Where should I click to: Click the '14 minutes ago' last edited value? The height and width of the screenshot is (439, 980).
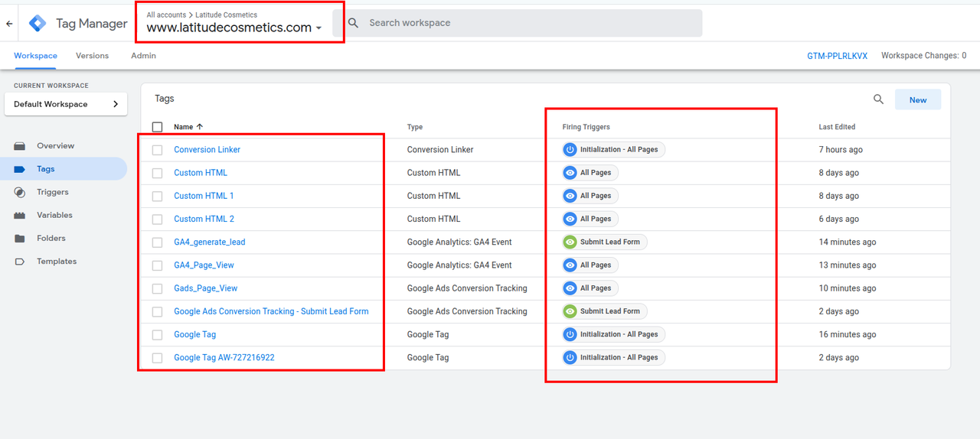point(848,242)
